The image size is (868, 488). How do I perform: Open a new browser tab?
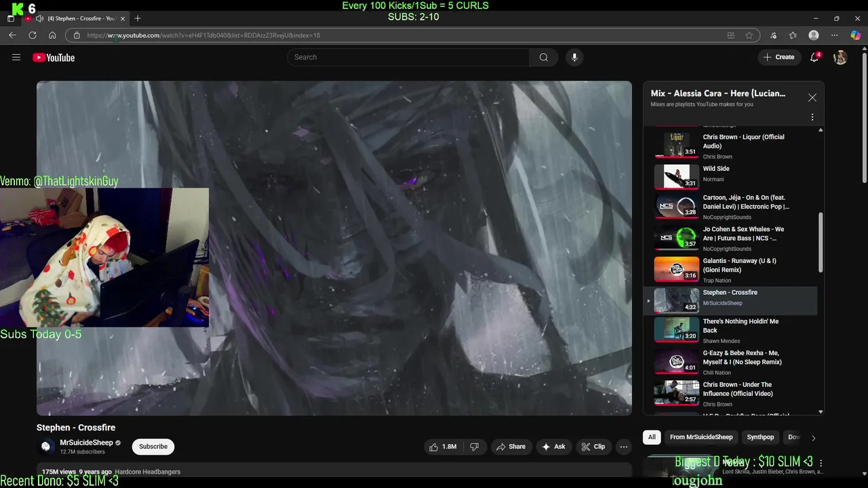[x=138, y=18]
